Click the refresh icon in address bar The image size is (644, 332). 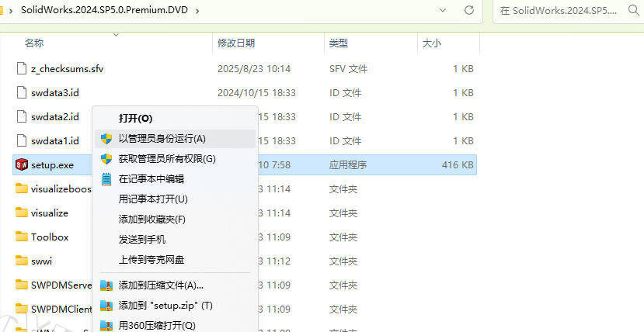(x=469, y=10)
